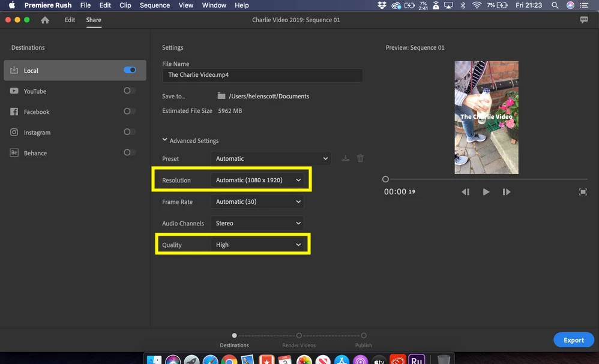This screenshot has height=364, width=599.
Task: Open the Wi-Fi status menu
Action: tap(477, 5)
